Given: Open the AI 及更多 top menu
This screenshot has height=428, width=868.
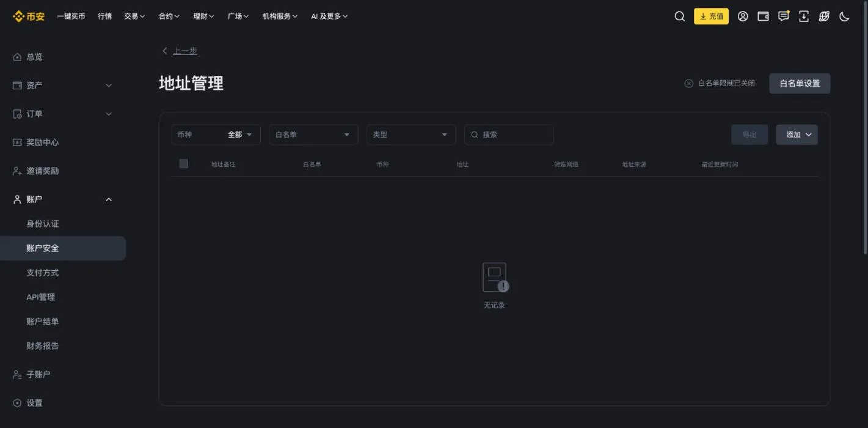Looking at the screenshot, I should click(x=329, y=17).
